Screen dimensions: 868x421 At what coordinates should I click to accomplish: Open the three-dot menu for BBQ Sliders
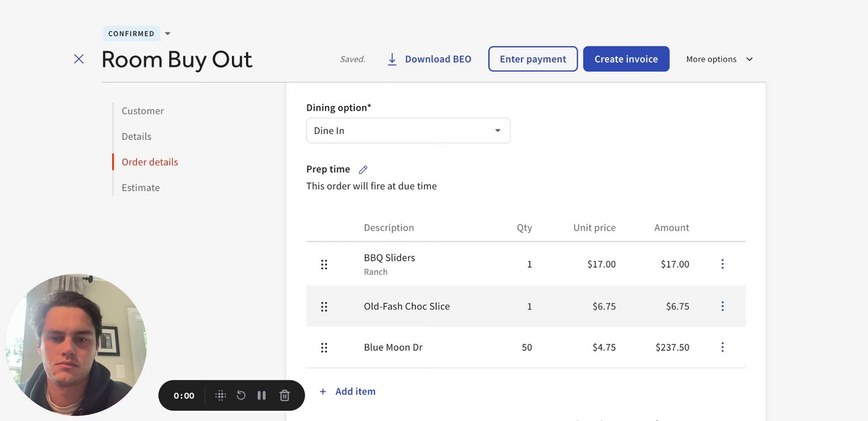pos(723,264)
